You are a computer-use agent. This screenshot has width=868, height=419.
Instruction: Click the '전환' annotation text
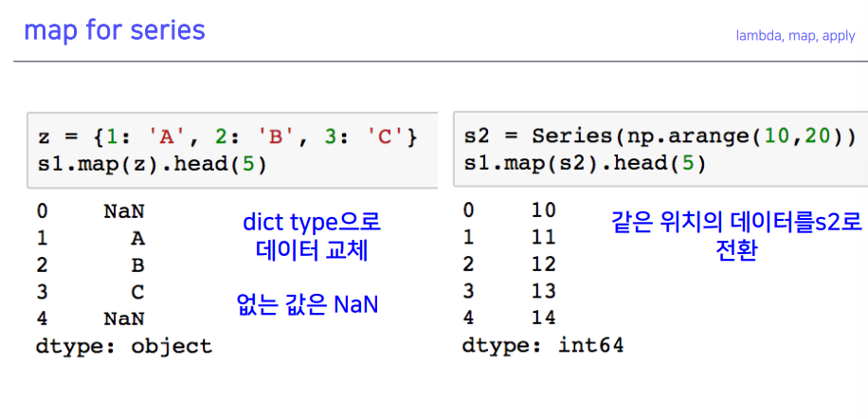pyautogui.click(x=736, y=251)
